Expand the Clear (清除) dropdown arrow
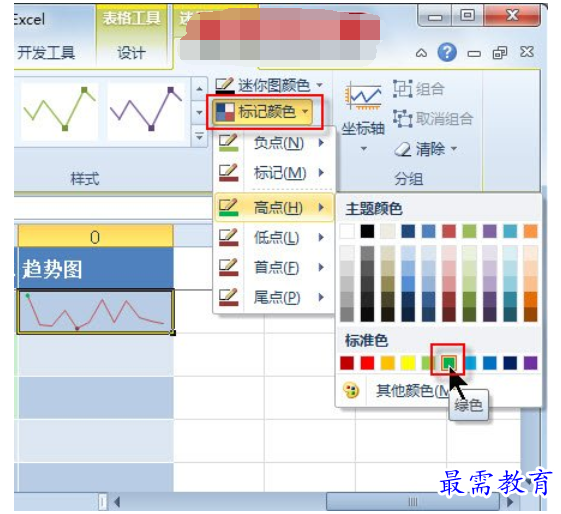Screen dimensions: 561x514 coord(454,148)
